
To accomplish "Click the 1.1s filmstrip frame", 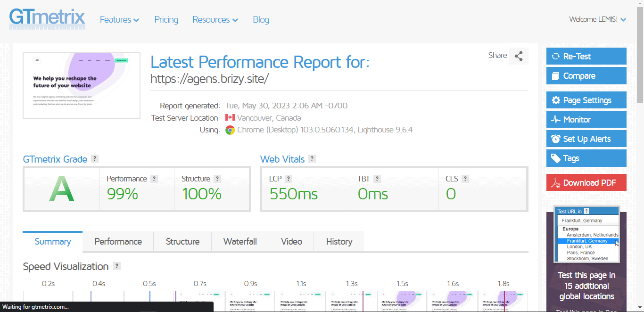I will [301, 301].
